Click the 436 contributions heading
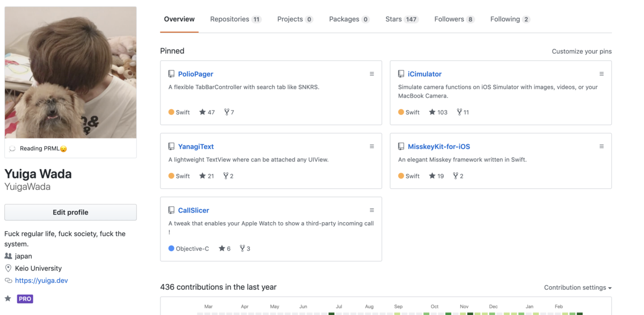This screenshot has height=315, width=644. pyautogui.click(x=218, y=287)
